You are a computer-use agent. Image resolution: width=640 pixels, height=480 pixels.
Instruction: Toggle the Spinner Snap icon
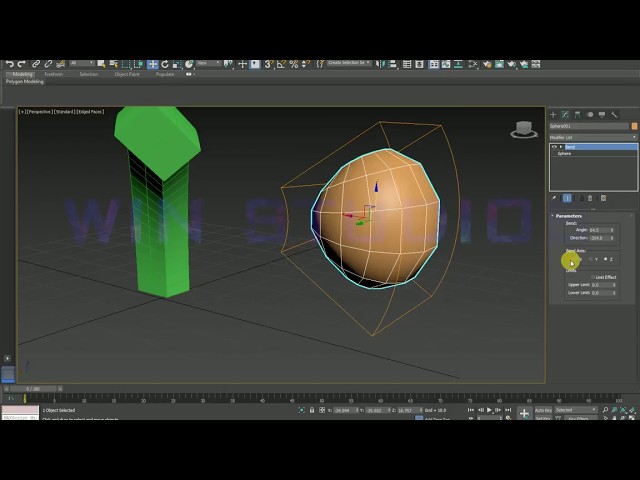pos(305,64)
